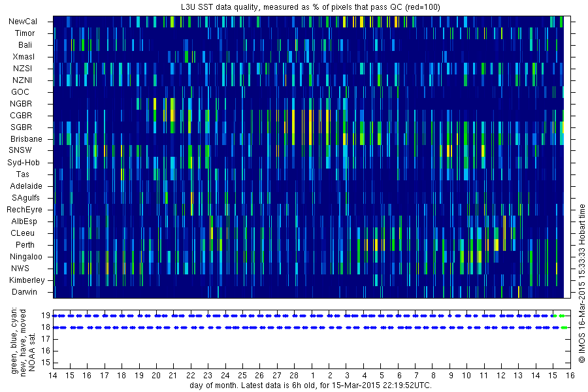Click the Brisbane region label
Image resolution: width=588 pixels, height=392 pixels.
click(26, 139)
